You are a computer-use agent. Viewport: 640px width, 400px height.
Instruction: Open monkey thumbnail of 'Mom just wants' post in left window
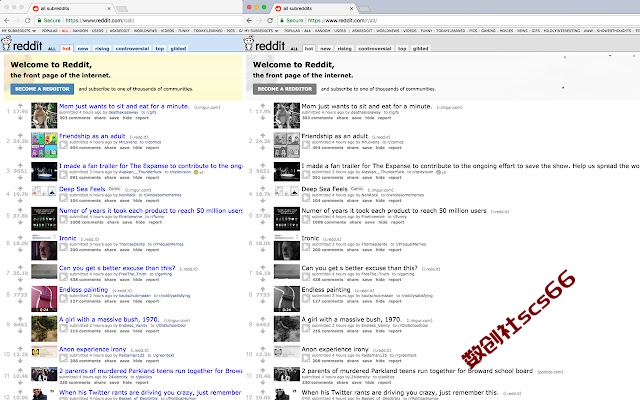(x=44, y=116)
